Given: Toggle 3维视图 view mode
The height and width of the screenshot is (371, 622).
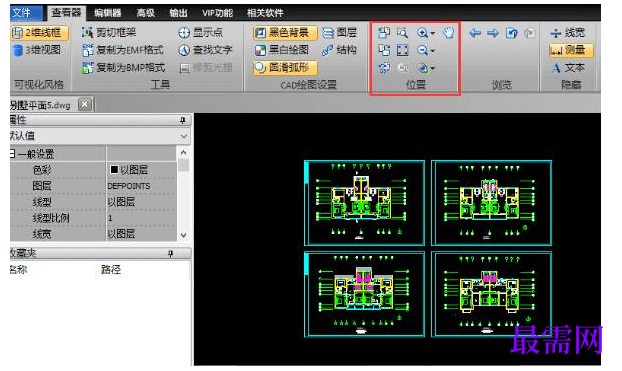Looking at the screenshot, I should [37, 50].
